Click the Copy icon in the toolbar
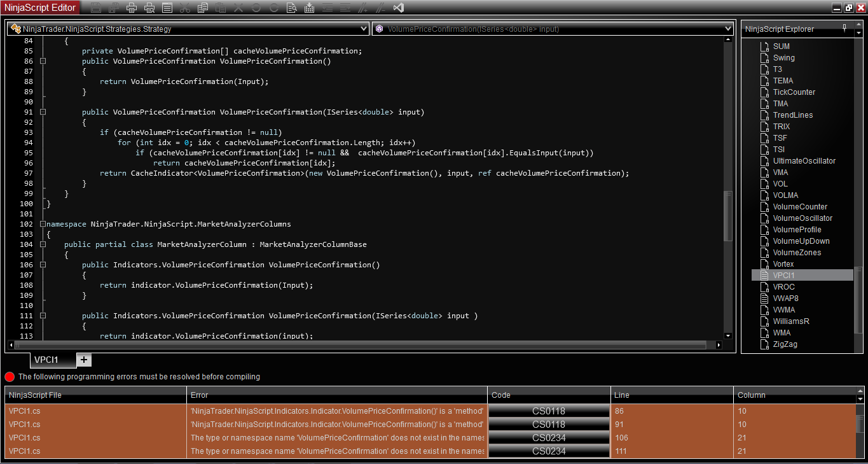 [x=203, y=8]
